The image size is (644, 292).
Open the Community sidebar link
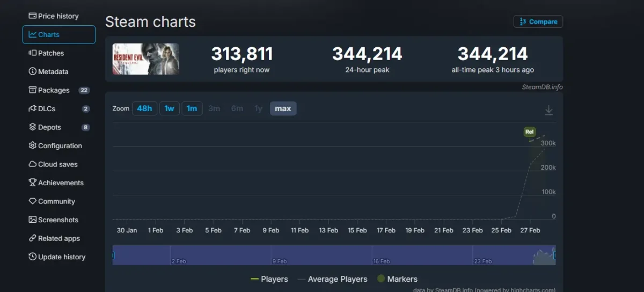pos(56,201)
